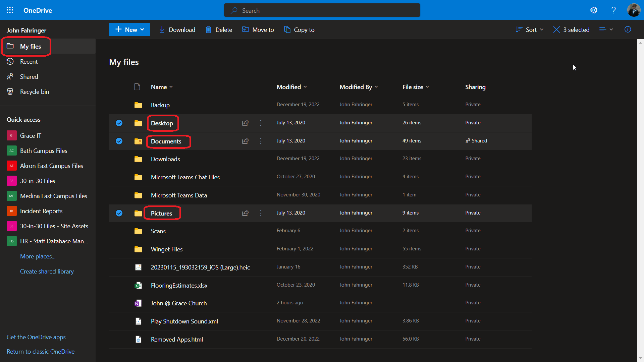This screenshot has height=362, width=644.
Task: Click the Shared status of Documents
Action: pyautogui.click(x=476, y=141)
